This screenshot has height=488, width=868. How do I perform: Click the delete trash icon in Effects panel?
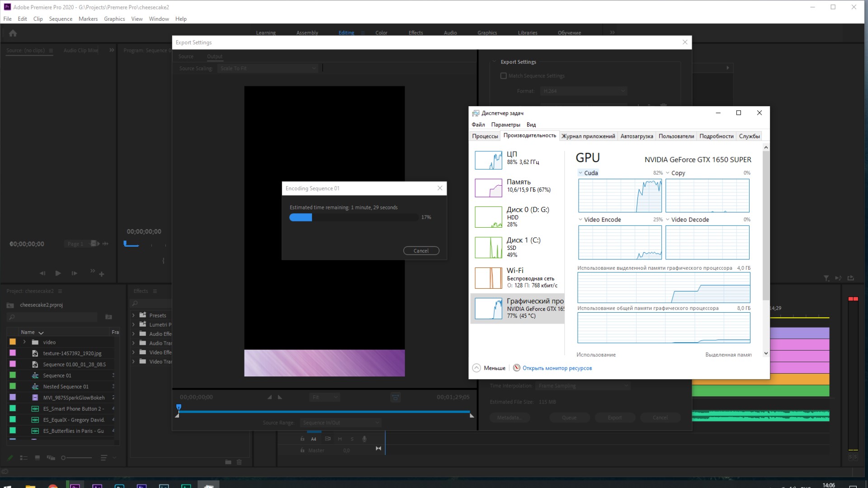239,462
